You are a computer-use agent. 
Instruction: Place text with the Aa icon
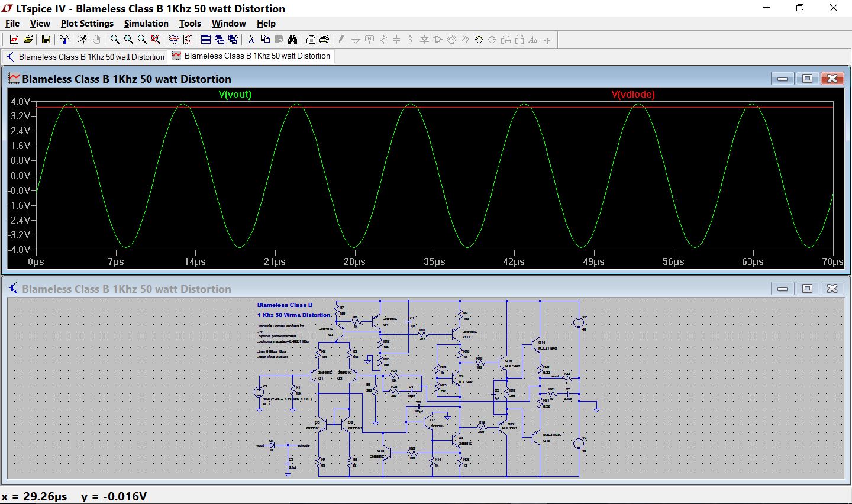point(533,40)
